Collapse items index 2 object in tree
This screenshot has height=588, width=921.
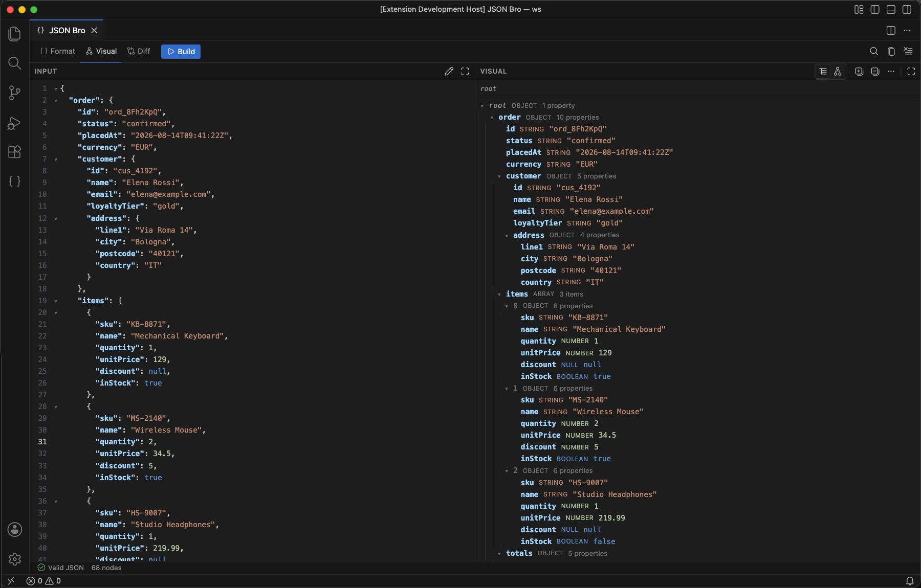click(x=507, y=471)
